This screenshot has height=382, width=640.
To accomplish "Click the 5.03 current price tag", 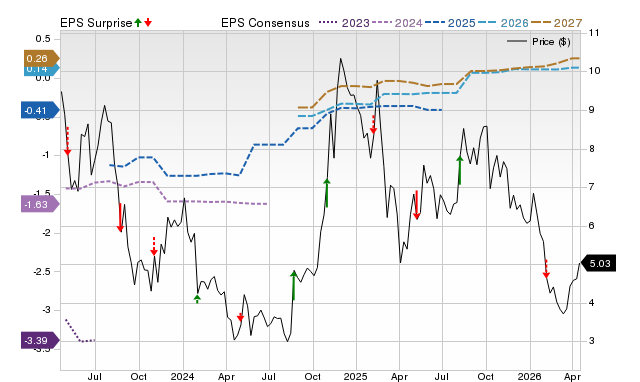I will tap(598, 263).
